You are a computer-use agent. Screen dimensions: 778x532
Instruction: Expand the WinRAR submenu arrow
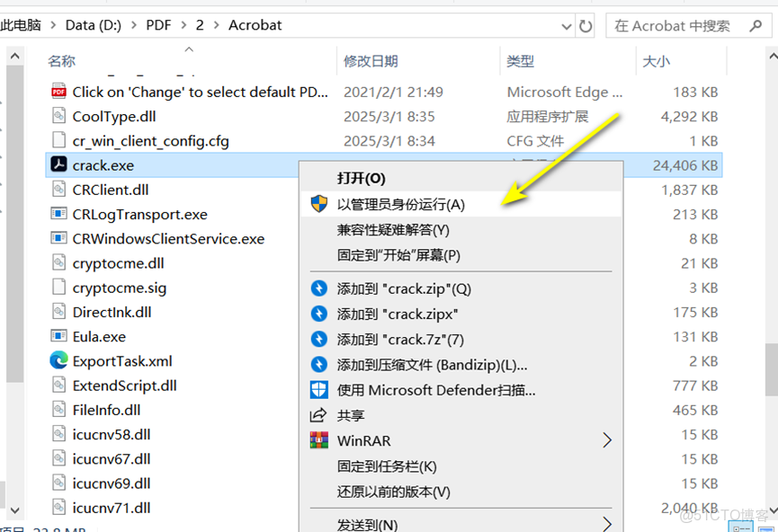pyautogui.click(x=608, y=440)
